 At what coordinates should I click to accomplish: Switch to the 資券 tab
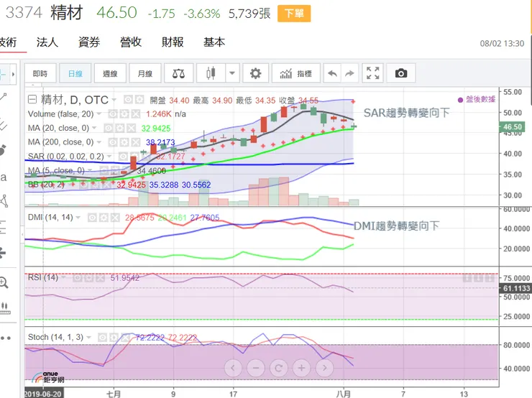click(89, 42)
